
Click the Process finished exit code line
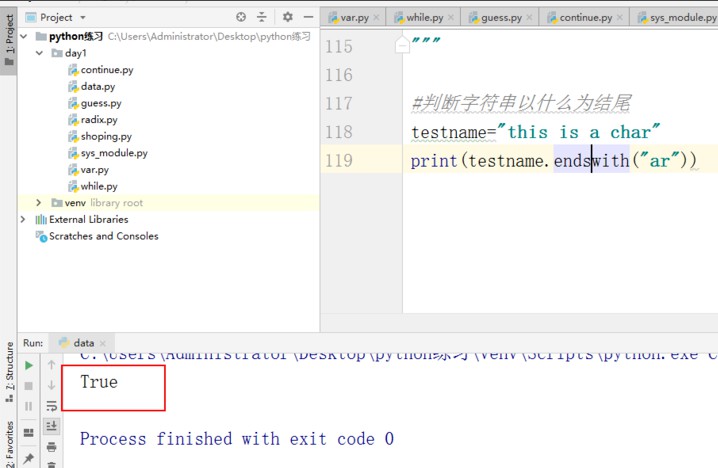[237, 439]
